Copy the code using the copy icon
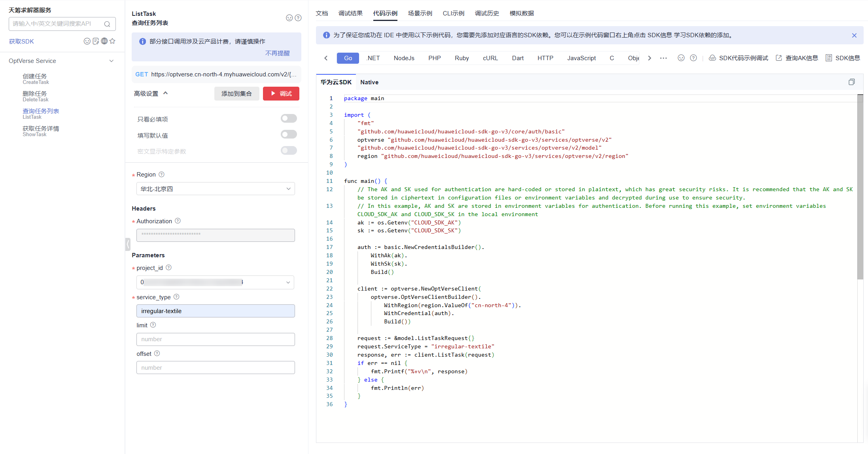 (851, 82)
